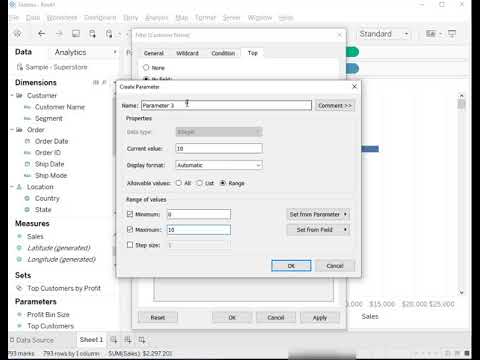480x360 pixels.
Task: Click the New Dashboard tab icon
Action: coord(128,340)
